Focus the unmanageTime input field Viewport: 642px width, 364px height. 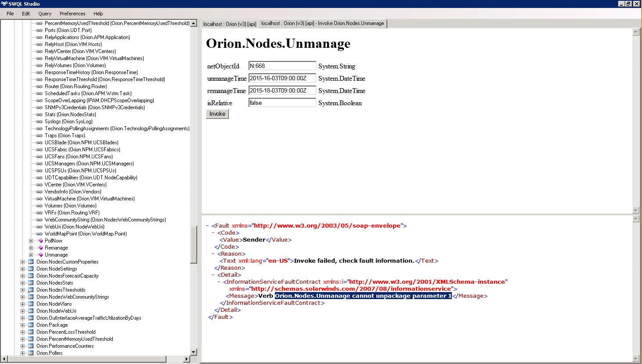[x=282, y=79]
